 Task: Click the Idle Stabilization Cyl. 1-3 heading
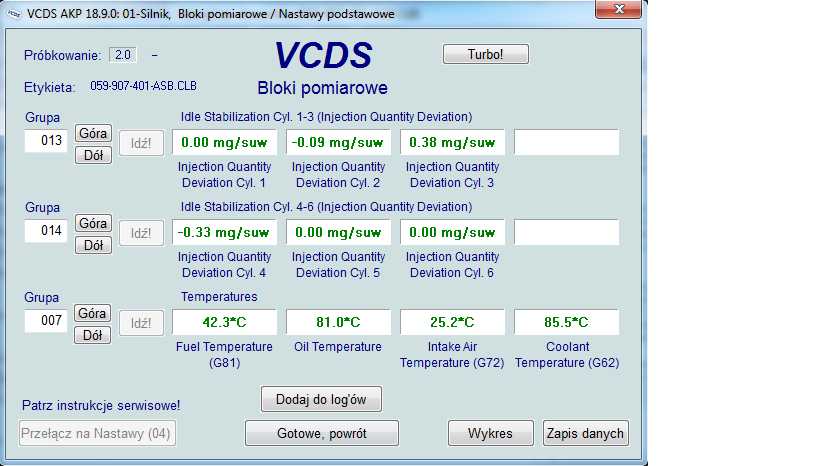click(x=326, y=116)
